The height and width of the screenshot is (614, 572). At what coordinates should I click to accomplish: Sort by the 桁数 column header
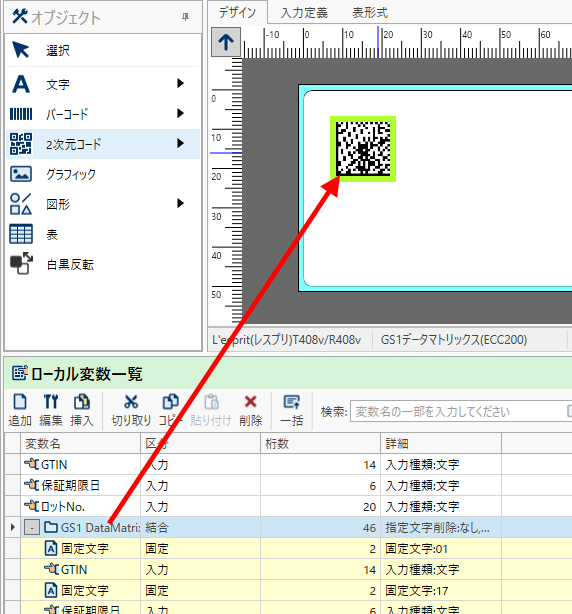[320, 443]
